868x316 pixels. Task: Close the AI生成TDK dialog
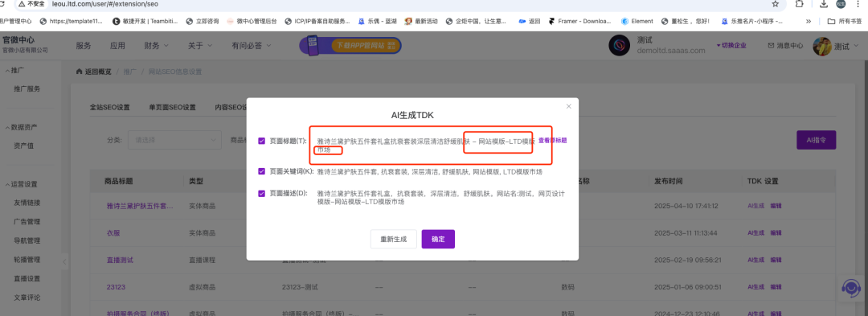(x=568, y=106)
